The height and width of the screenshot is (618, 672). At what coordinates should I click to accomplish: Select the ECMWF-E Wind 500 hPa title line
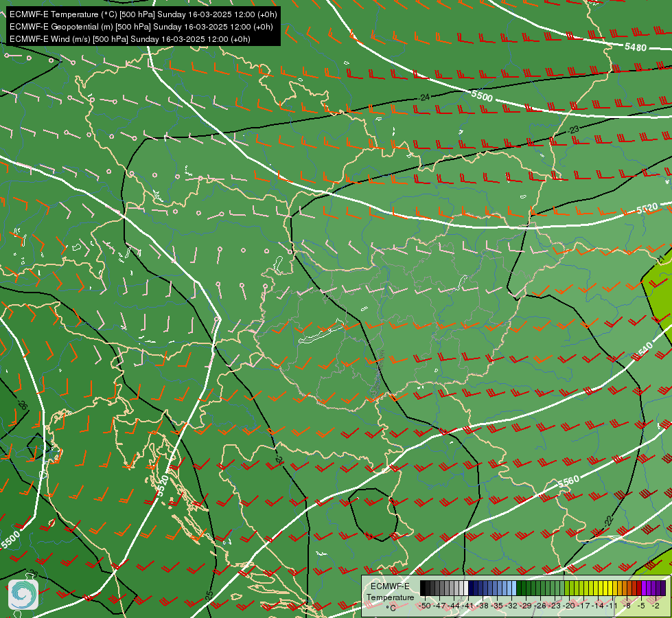pos(130,39)
